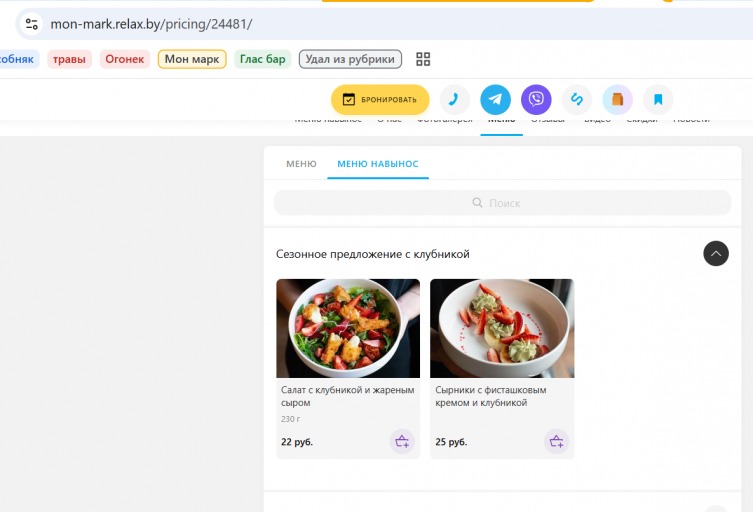Open the сырники with pistachio cream photo
Image resolution: width=753 pixels, height=512 pixels.
tap(502, 328)
